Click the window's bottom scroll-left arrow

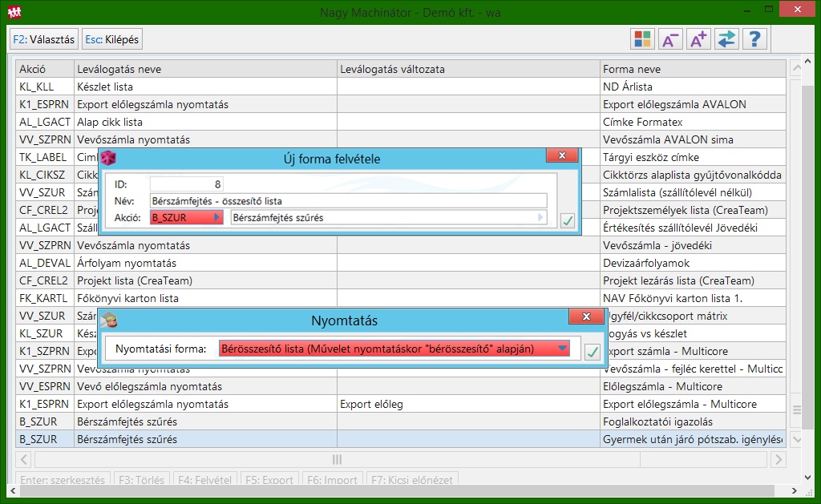[13, 491]
